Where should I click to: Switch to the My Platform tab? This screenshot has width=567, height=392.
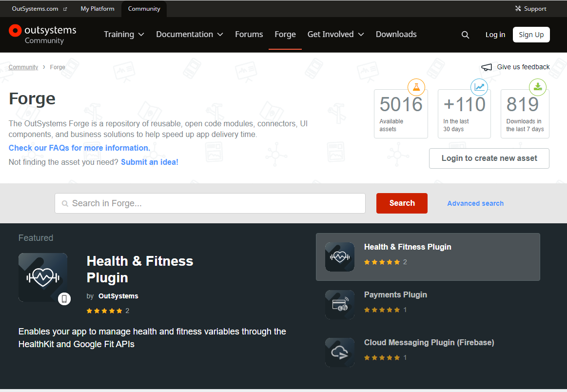pos(98,9)
